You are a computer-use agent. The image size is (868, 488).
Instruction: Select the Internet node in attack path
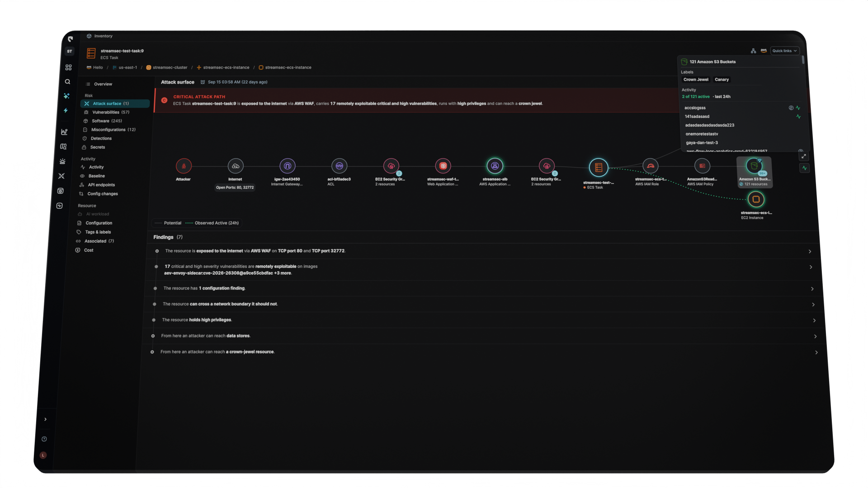click(x=236, y=166)
